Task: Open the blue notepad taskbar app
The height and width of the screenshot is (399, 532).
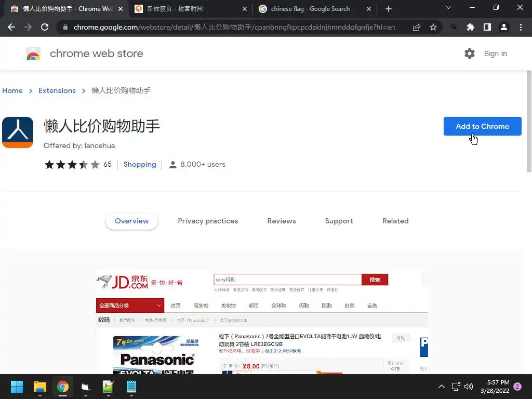Action: [131, 387]
